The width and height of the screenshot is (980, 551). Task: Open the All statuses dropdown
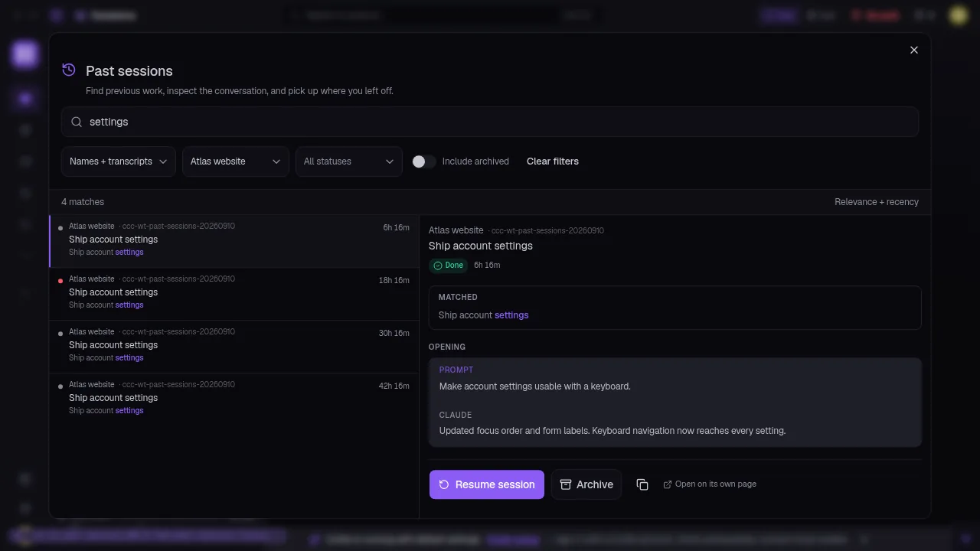349,161
